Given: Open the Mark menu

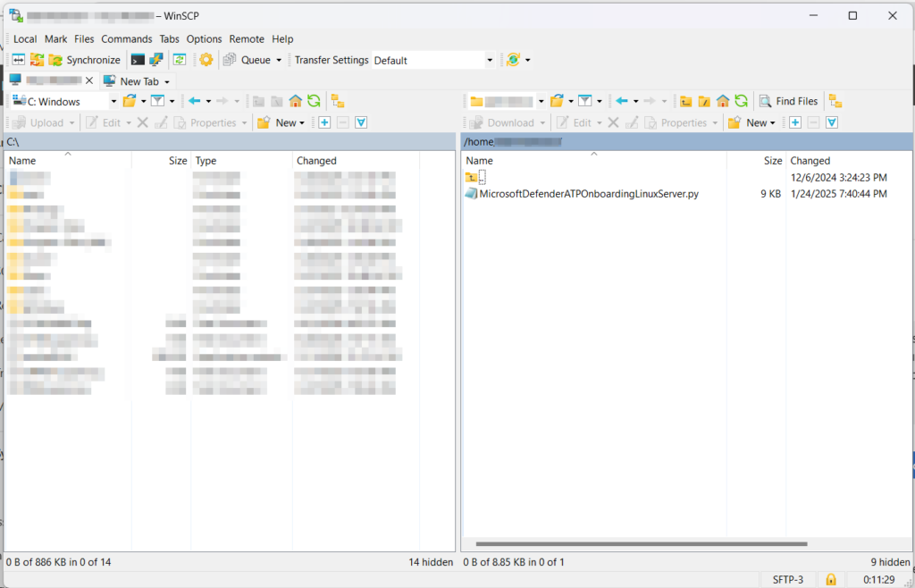Looking at the screenshot, I should click(x=56, y=39).
